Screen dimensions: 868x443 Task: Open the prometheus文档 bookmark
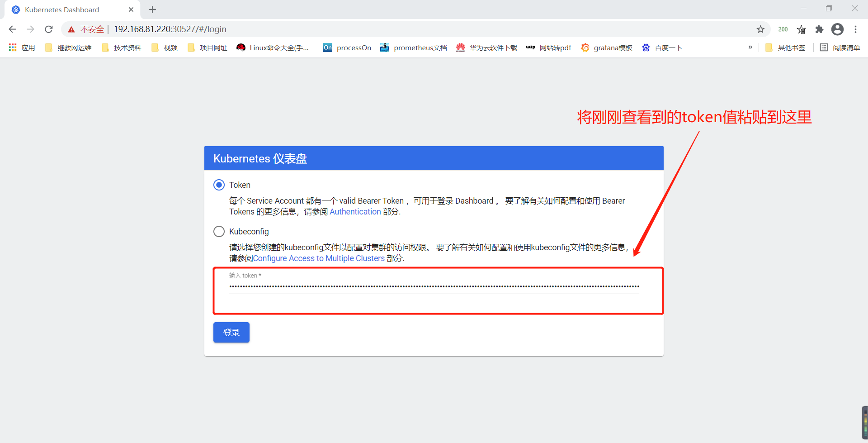point(414,48)
